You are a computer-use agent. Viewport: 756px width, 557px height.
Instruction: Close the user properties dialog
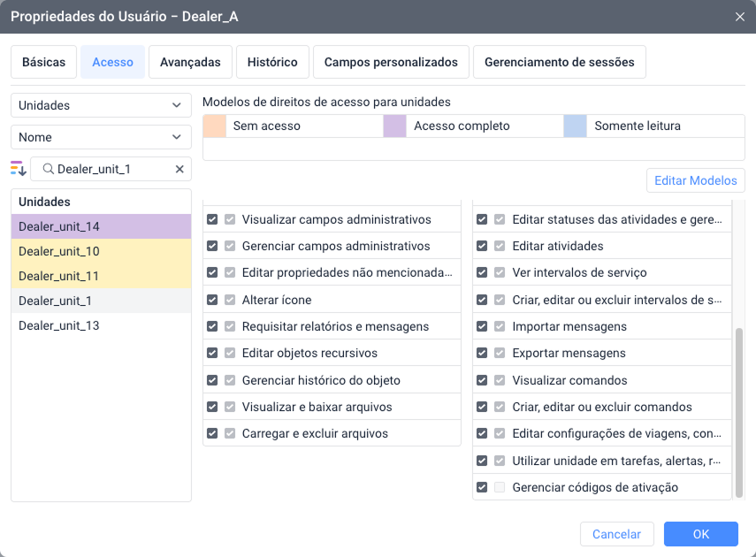(x=739, y=17)
